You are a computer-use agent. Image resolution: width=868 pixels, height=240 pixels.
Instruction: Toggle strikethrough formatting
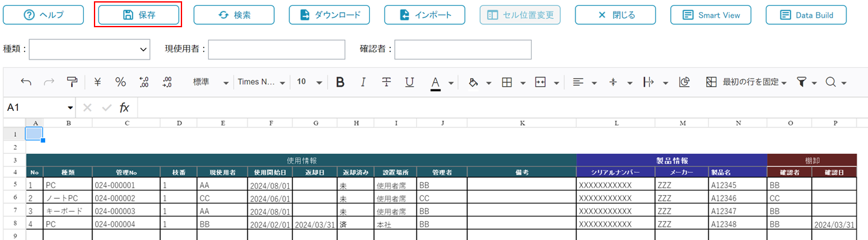coord(386,82)
